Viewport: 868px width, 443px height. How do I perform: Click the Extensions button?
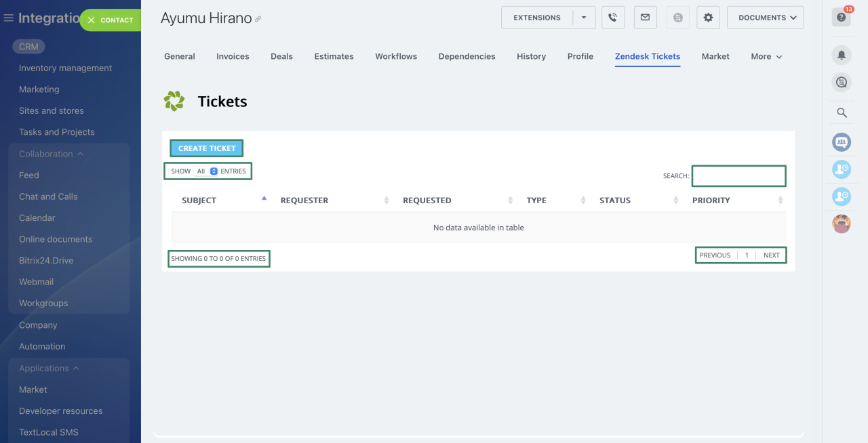coord(537,18)
